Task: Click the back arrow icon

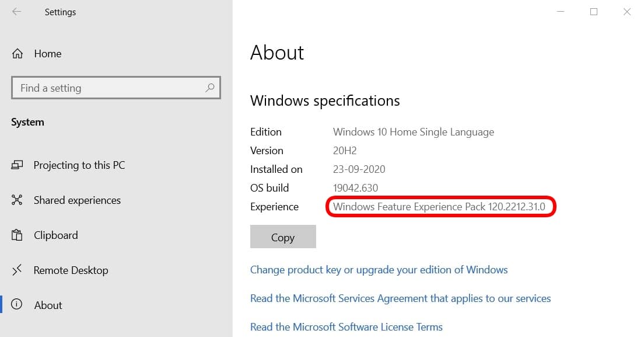Action: [x=16, y=12]
